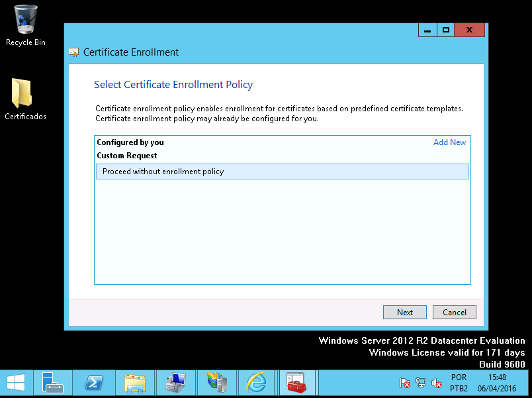Image resolution: width=532 pixels, height=398 pixels.
Task: Click the POR PTB2 language indicator
Action: [x=459, y=383]
